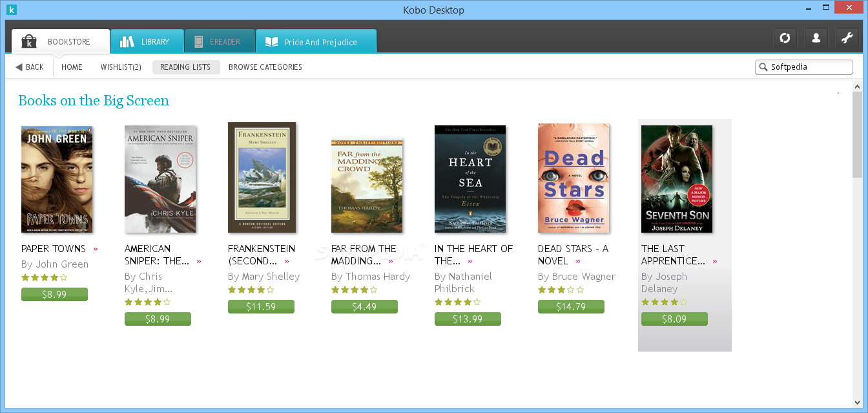Click the DEAD STARS - A NOVEL title
Screen dimensions: 868x413
click(573, 255)
